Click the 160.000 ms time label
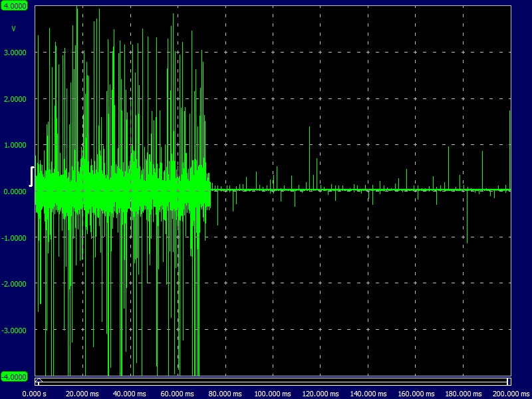Viewport: 532px width, 399px height. tap(416, 394)
